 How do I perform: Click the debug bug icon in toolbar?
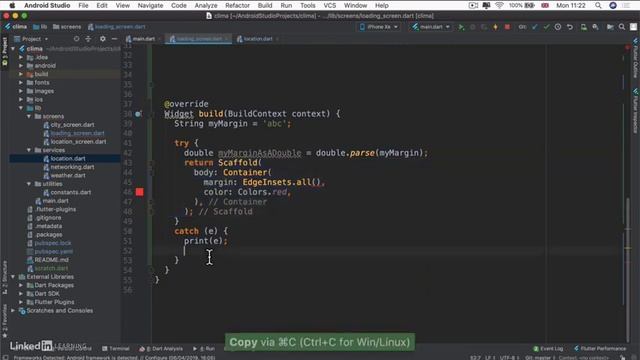tap(473, 27)
